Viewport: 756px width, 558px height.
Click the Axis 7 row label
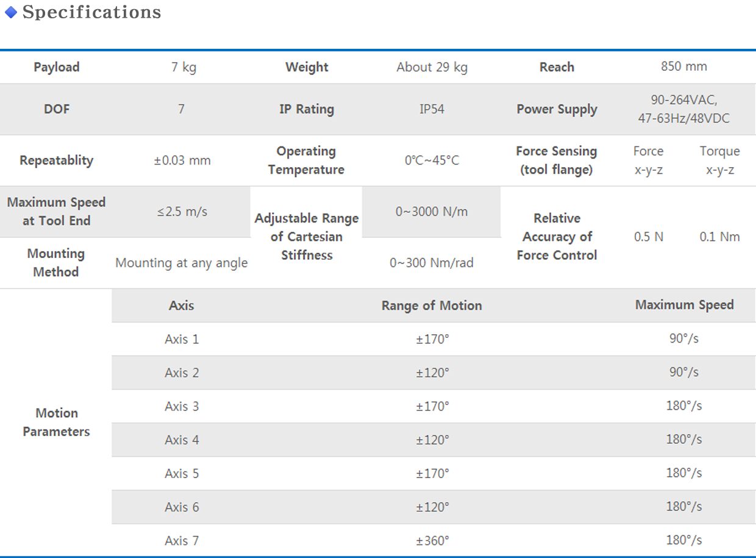pos(182,540)
